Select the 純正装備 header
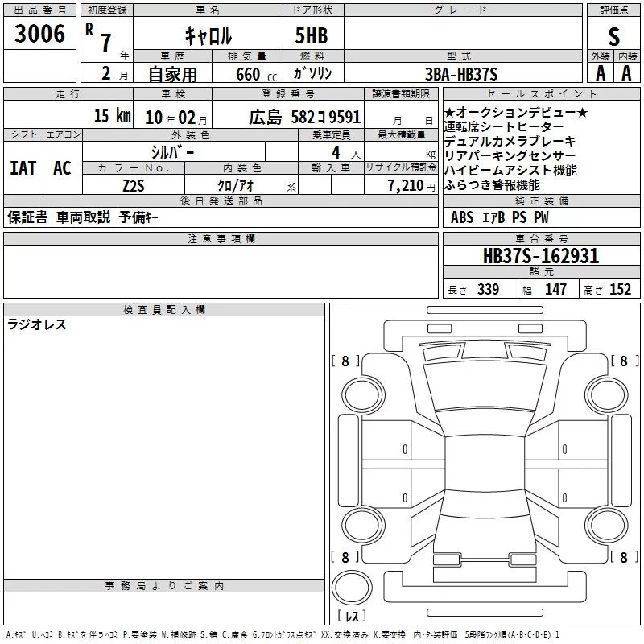 point(541,200)
